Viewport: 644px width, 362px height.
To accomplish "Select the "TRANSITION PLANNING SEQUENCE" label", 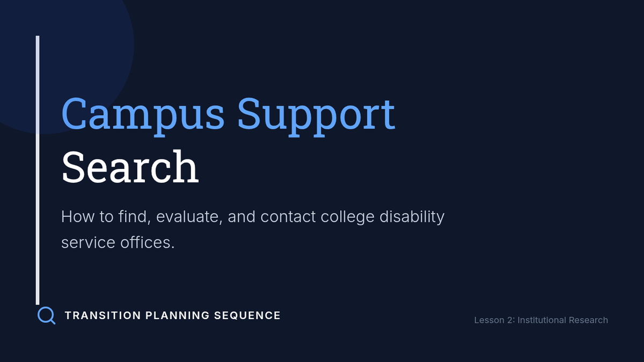I will click(x=173, y=316).
